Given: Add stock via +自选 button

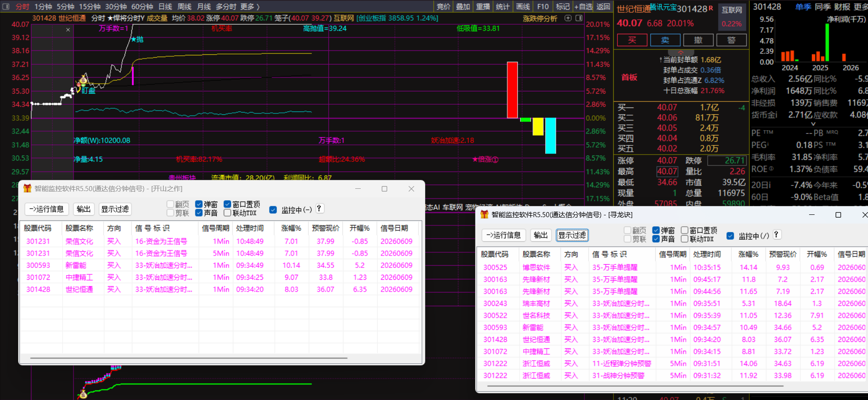Looking at the screenshot, I should tap(583, 6).
